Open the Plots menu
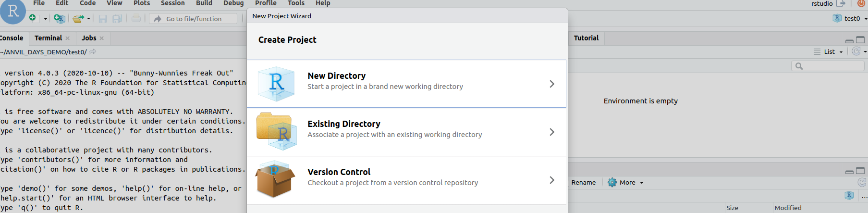The width and height of the screenshot is (868, 213). click(142, 3)
